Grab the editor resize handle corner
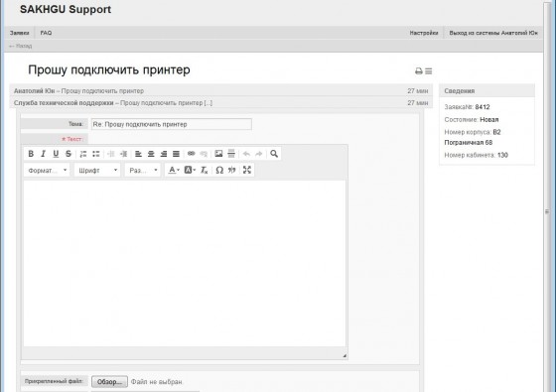556x392 pixels. pos(345,355)
